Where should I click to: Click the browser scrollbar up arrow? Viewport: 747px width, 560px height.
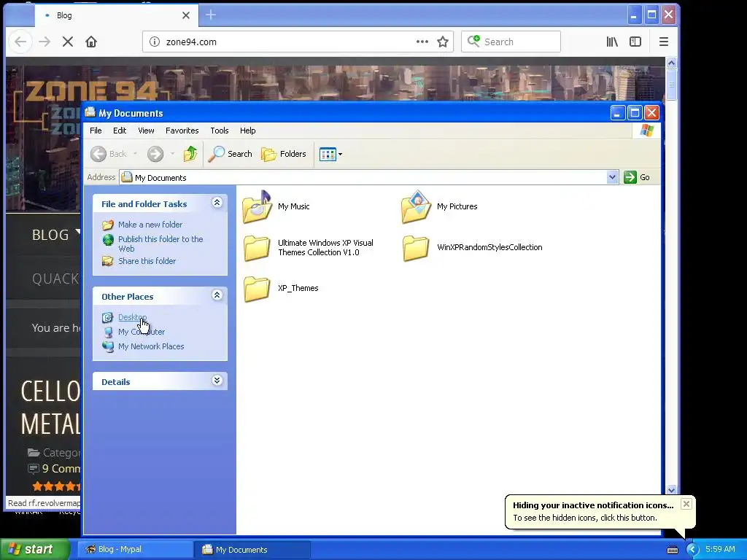[x=671, y=63]
